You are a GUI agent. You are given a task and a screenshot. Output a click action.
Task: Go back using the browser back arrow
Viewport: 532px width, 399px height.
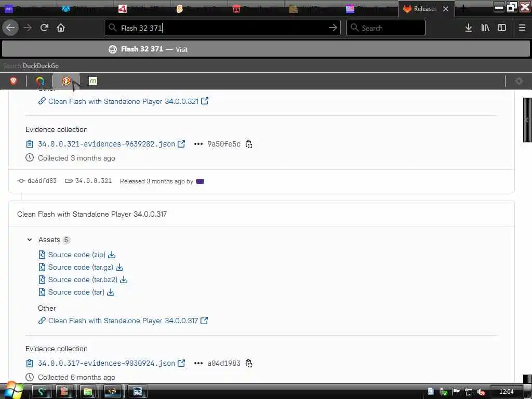[x=10, y=28]
